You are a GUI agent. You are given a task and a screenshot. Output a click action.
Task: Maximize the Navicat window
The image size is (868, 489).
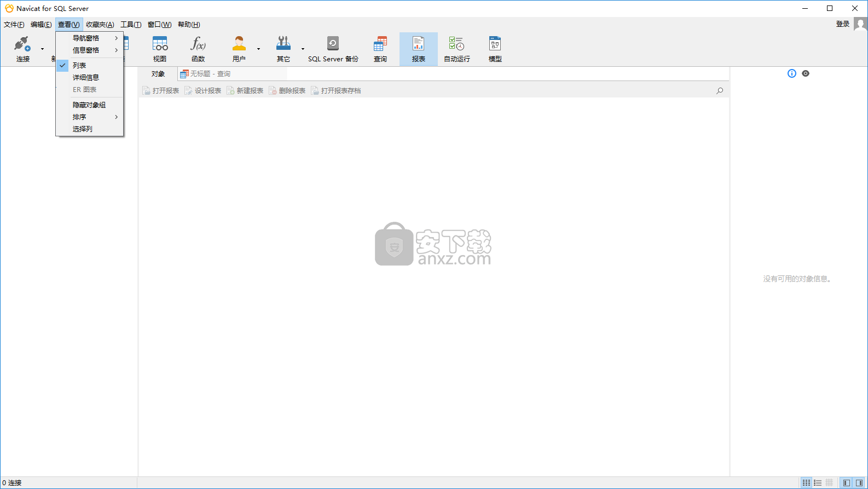(x=830, y=8)
